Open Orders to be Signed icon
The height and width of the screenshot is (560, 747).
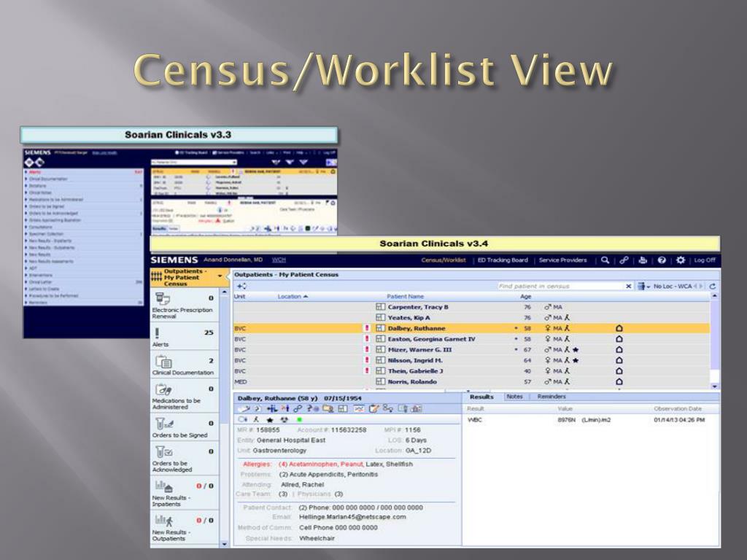point(164,424)
